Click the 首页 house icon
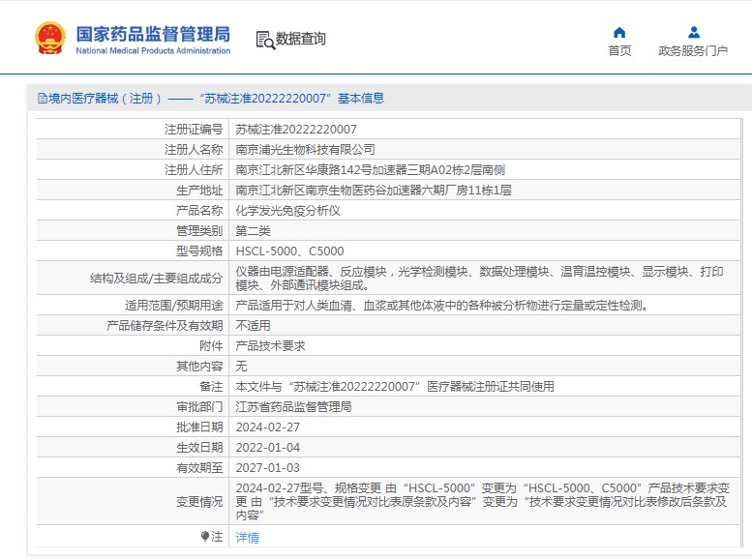 pos(619,32)
